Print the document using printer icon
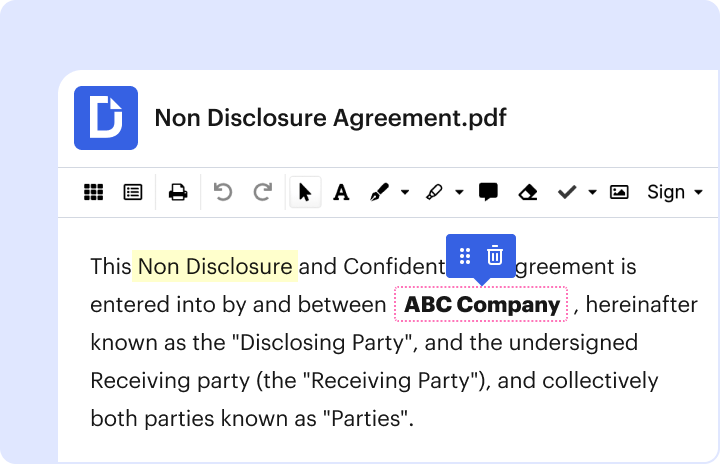Viewport: 720px width, 464px height. (x=178, y=192)
